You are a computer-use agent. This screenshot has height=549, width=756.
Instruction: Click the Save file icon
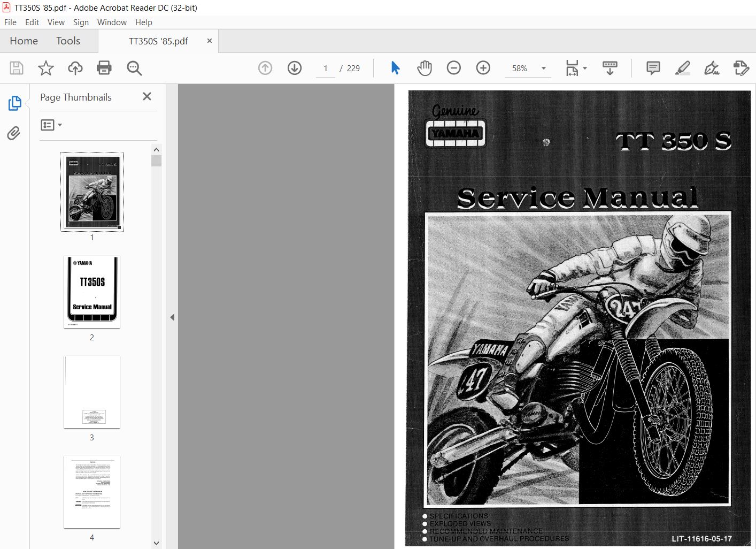pyautogui.click(x=17, y=68)
